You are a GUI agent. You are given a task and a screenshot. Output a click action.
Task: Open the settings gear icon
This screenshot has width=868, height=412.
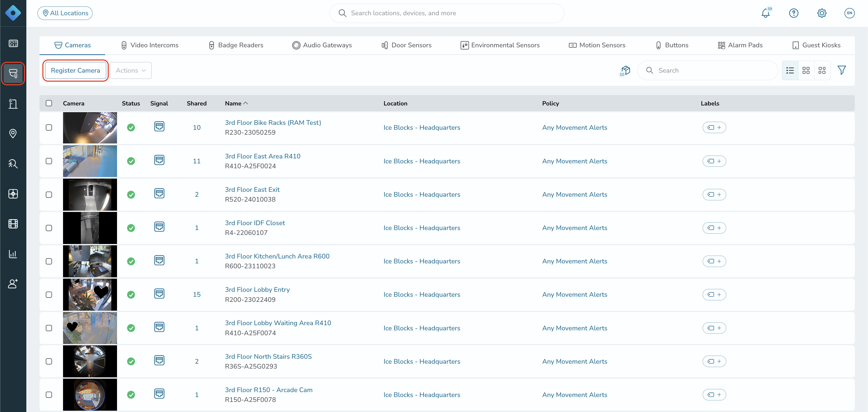822,13
